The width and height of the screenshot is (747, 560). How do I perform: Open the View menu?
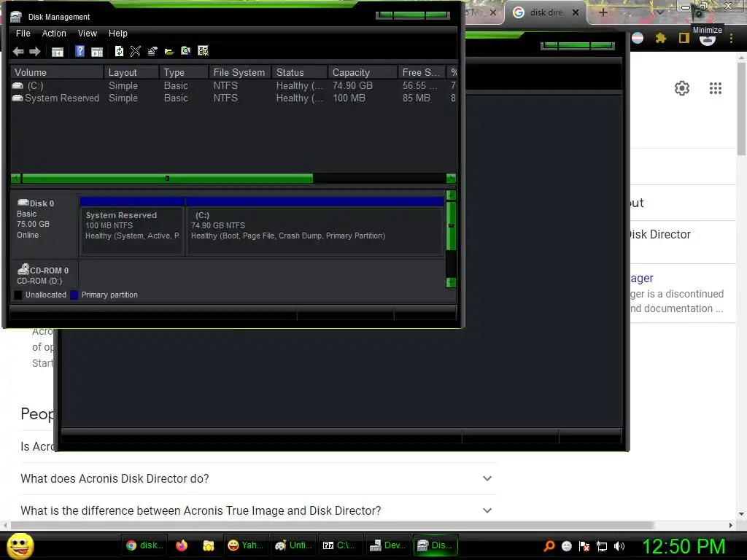tap(88, 34)
